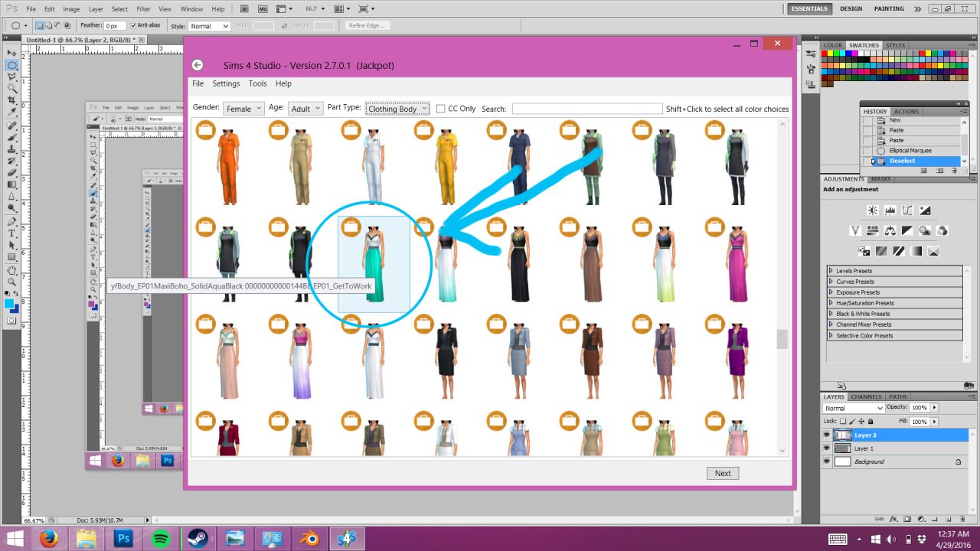The height and width of the screenshot is (551, 980).
Task: Open Part Type dropdown
Action: (397, 109)
